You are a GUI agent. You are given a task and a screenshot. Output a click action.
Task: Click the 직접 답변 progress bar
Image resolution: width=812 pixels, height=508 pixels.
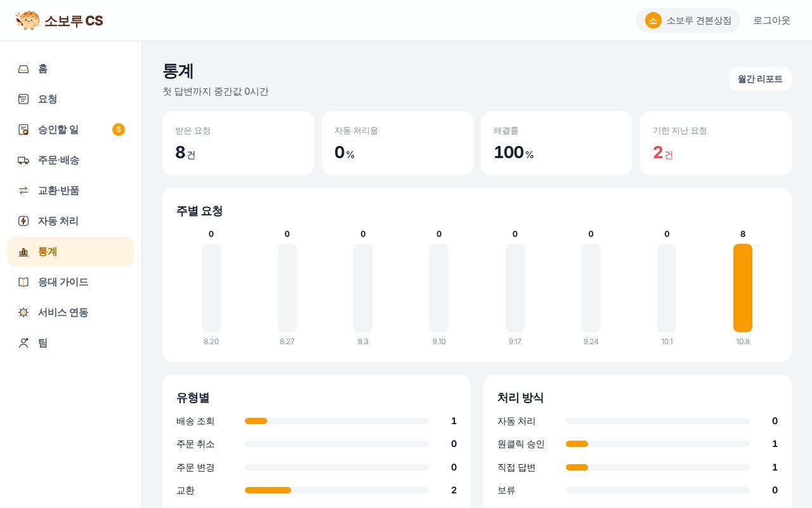point(658,467)
